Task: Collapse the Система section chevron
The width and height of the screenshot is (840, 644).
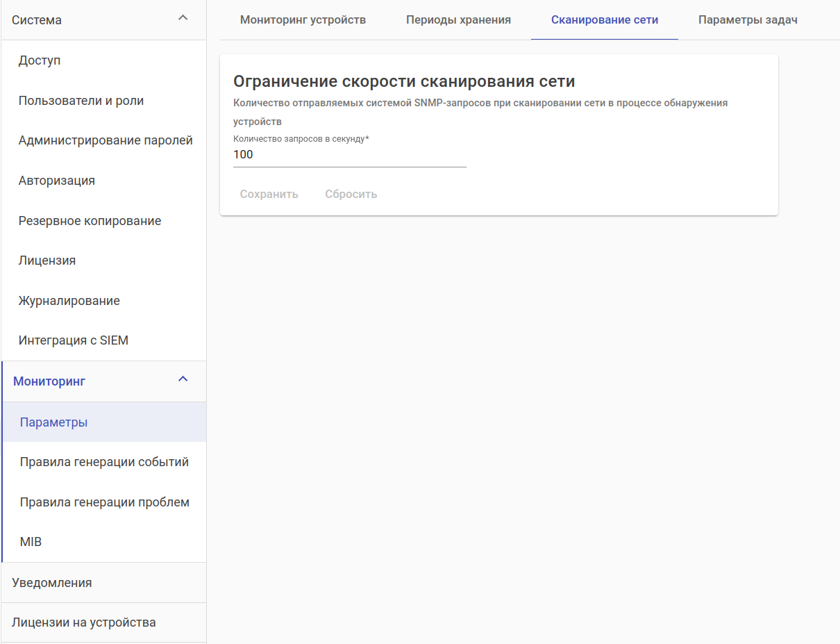Action: coord(183,18)
